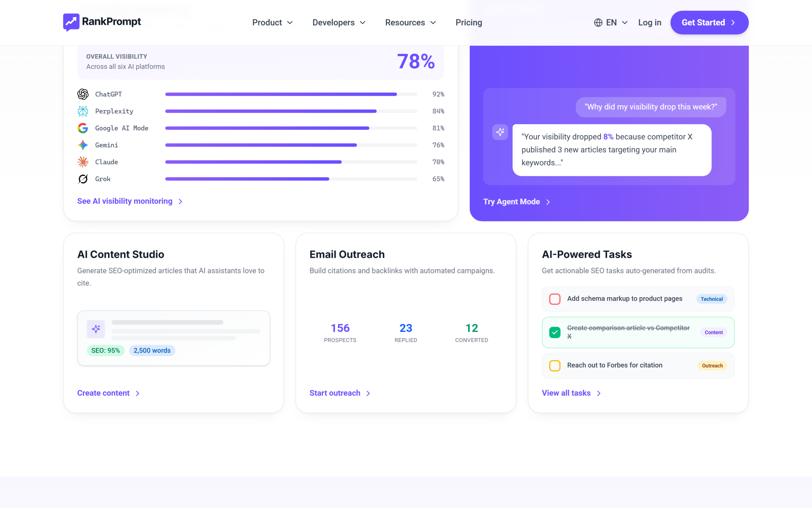812x508 pixels.
Task: Click the RankPrompt logo icon
Action: click(x=71, y=22)
